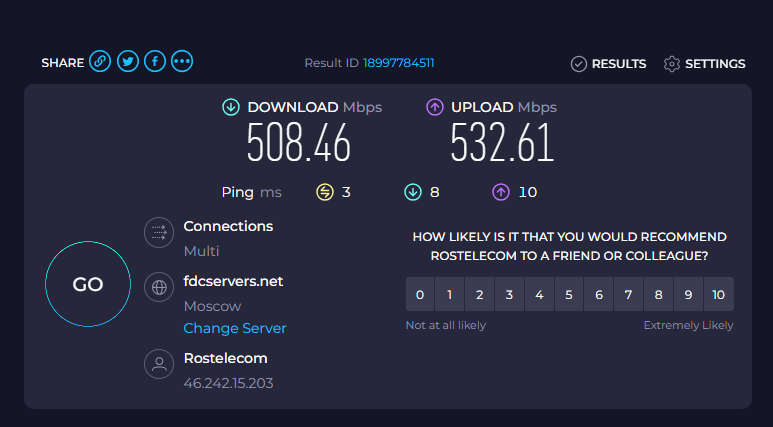Click the upload arrow icon beside UPLOAD

(x=435, y=107)
